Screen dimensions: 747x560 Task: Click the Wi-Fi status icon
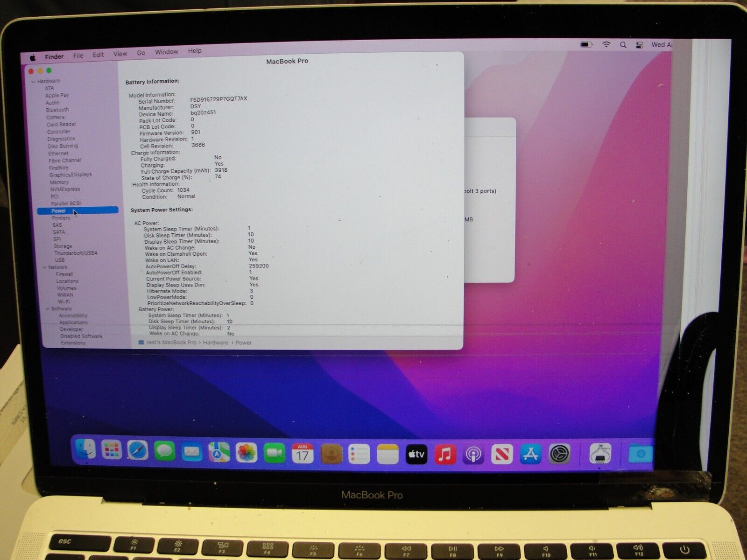pos(606,45)
